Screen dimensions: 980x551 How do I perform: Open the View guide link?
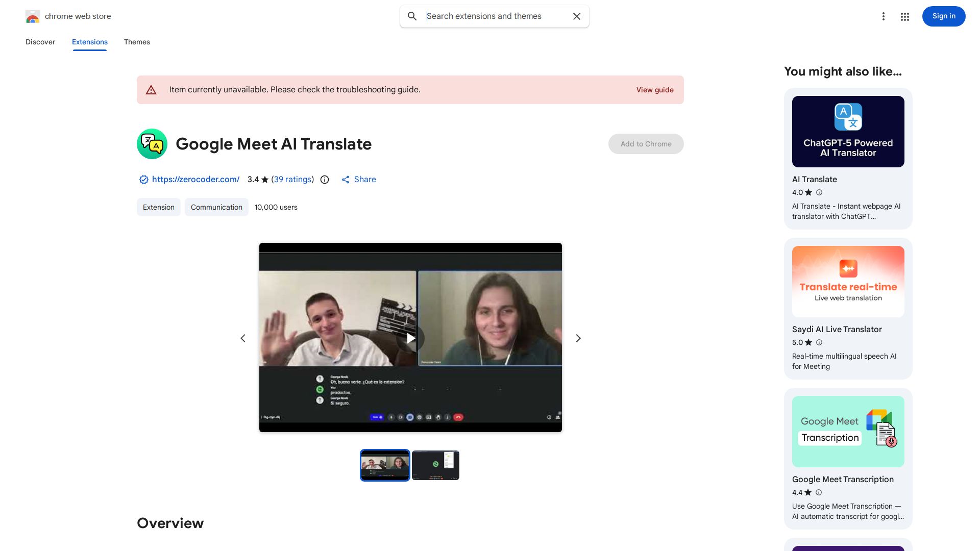(x=655, y=89)
